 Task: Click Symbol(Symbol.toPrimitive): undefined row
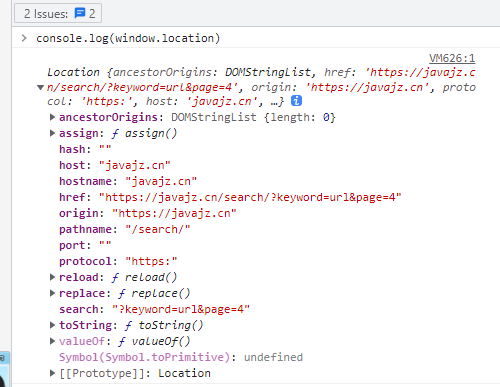[181, 357]
